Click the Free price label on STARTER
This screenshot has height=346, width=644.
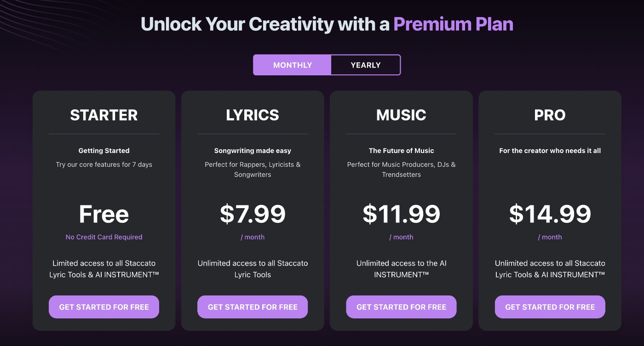tap(103, 214)
